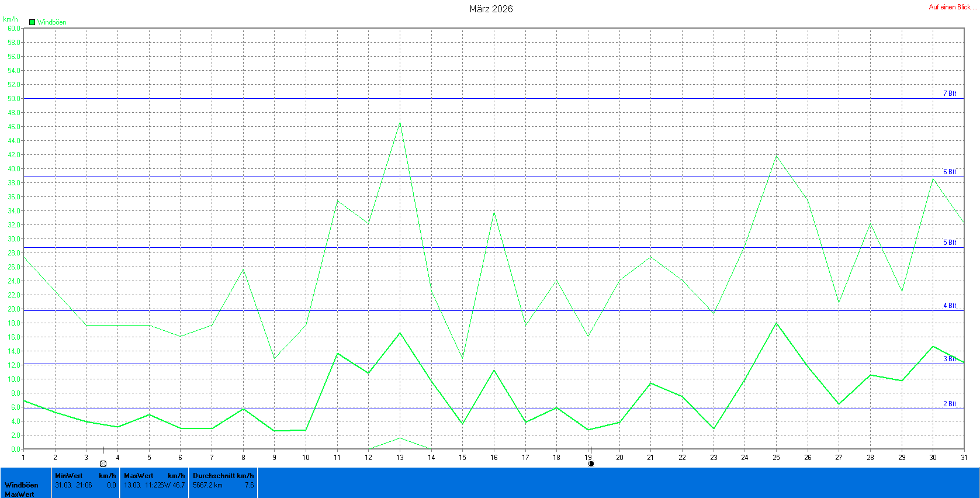Image resolution: width=980 pixels, height=498 pixels.
Task: Click the '50.0' y-axis value
Action: pyautogui.click(x=14, y=99)
